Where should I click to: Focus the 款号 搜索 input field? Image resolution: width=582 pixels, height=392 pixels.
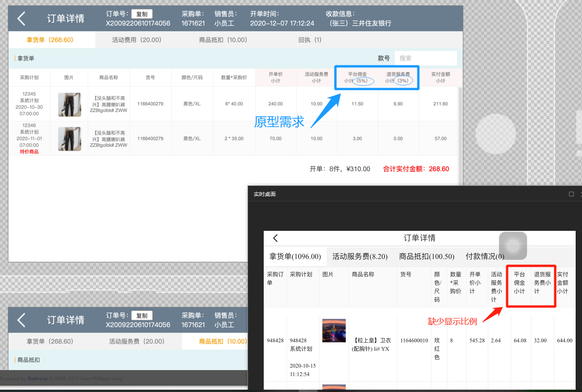(426, 58)
